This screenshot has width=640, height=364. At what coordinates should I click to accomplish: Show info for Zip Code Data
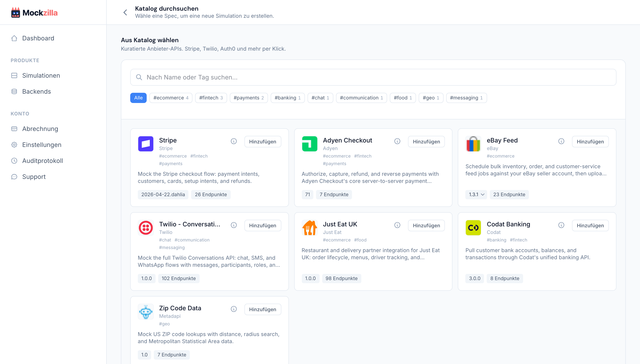(x=234, y=309)
